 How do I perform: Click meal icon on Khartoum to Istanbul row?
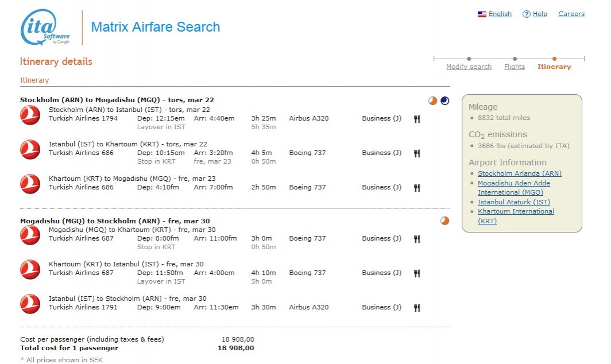[417, 273]
